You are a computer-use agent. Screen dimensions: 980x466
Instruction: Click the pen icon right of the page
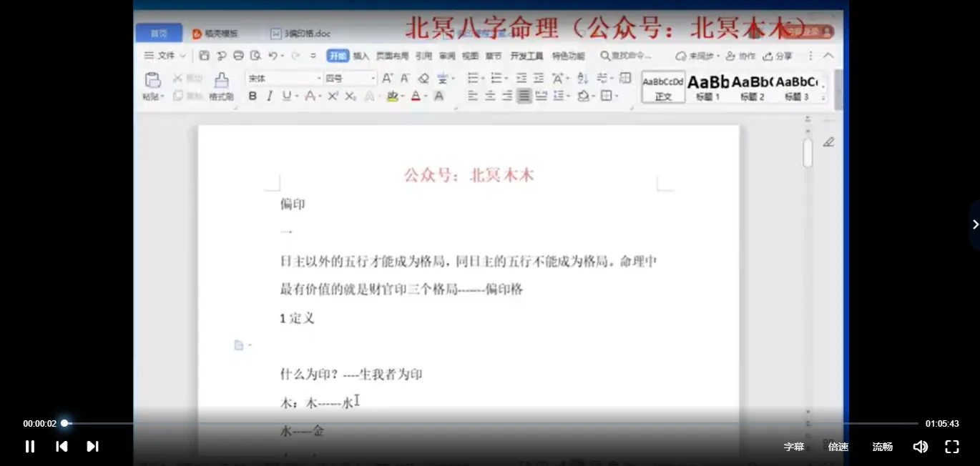coord(828,142)
